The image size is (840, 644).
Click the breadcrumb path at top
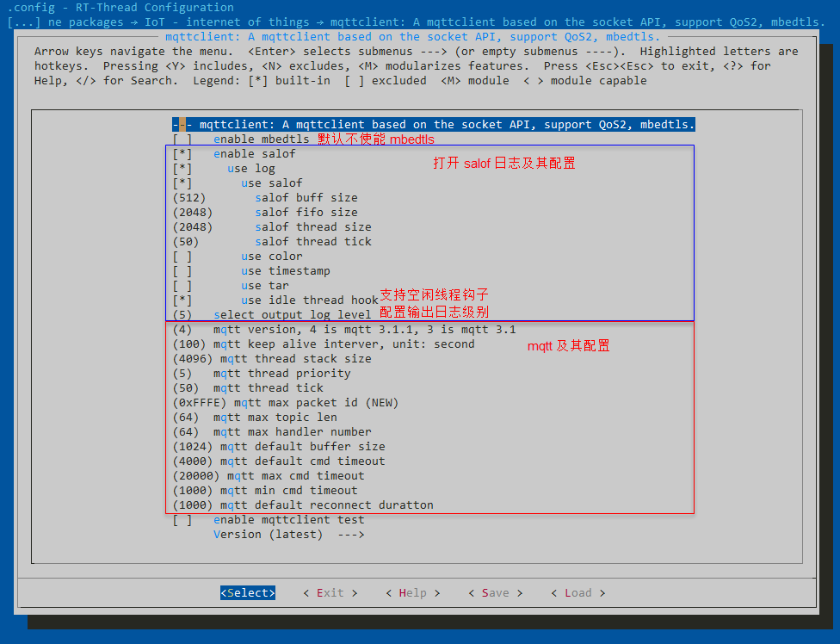(417, 22)
